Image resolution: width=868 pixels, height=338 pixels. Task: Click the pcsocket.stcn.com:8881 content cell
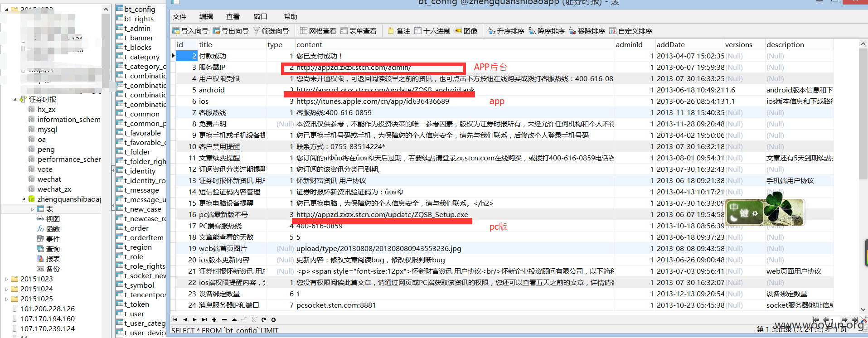tap(455, 305)
